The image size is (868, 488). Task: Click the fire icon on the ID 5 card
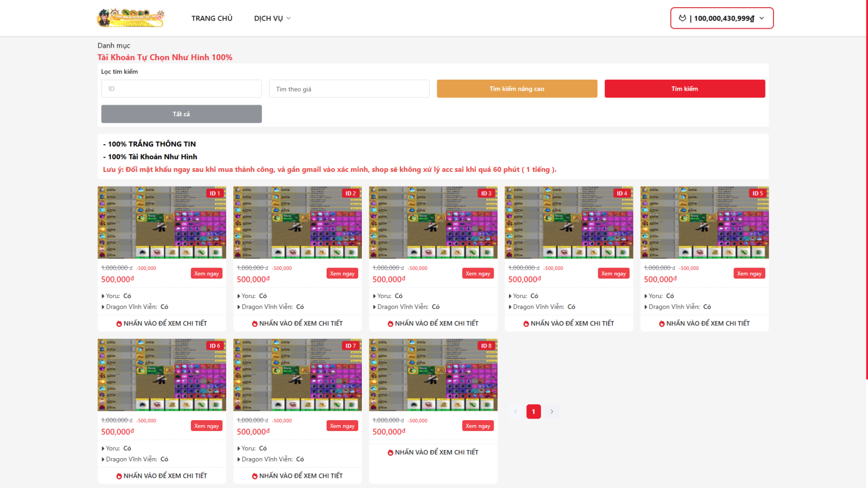662,324
